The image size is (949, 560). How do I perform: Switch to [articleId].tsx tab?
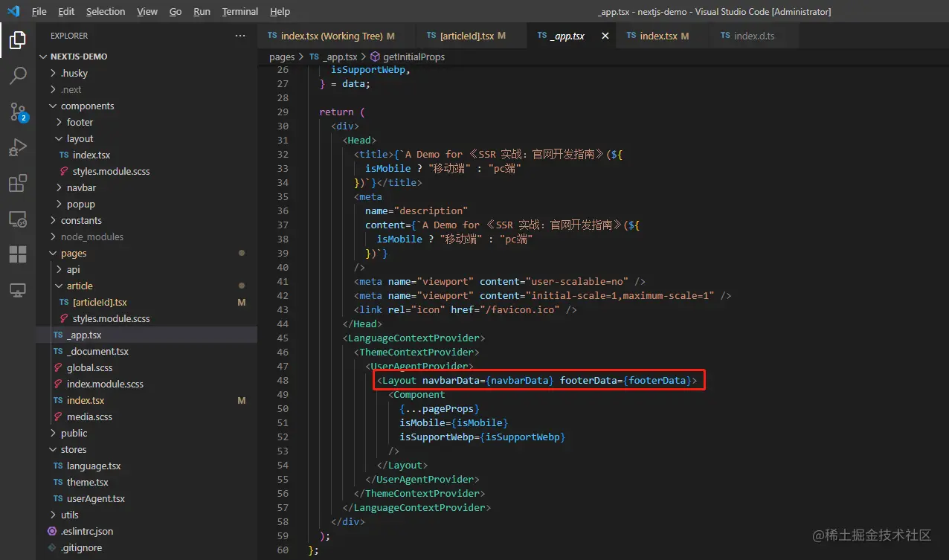click(472, 36)
